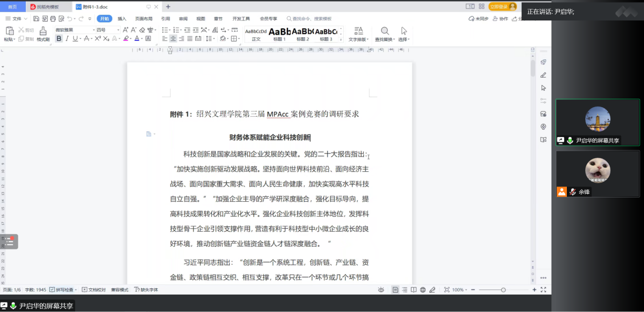Enable the spell check checkbox in status bar
The image size is (644, 312).
[52, 289]
